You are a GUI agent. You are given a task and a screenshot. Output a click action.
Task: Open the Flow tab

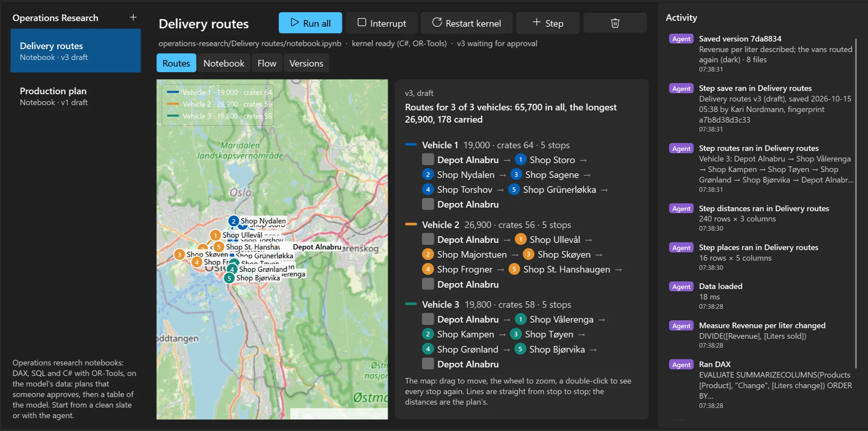click(267, 63)
